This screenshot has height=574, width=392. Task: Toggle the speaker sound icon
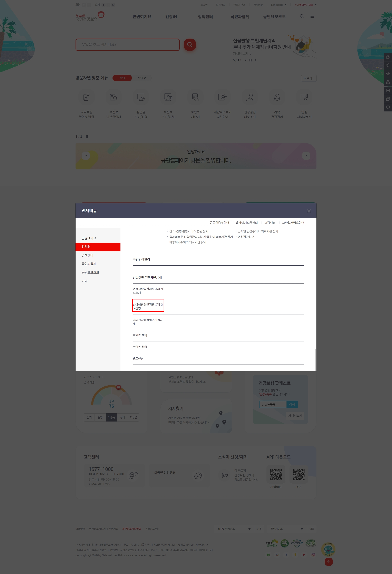point(113,5)
